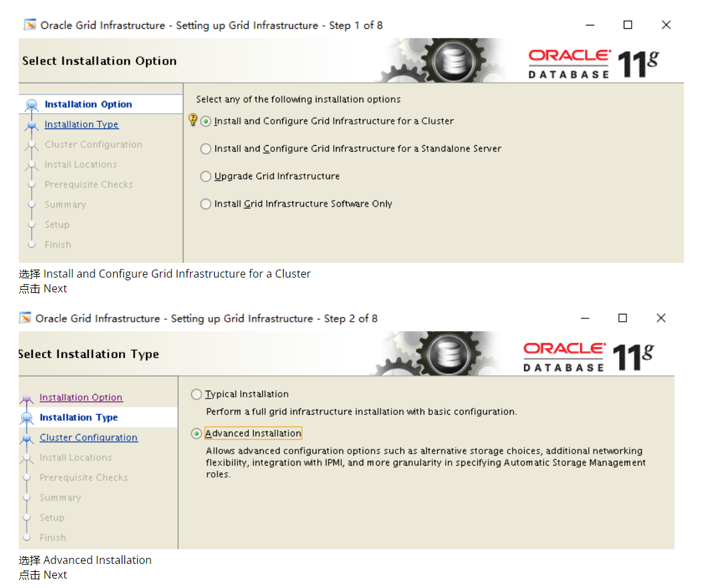Screen dimensions: 716x588
Task: Click the Cluster Configuration step node icon in Step 2
Action: [x=27, y=438]
